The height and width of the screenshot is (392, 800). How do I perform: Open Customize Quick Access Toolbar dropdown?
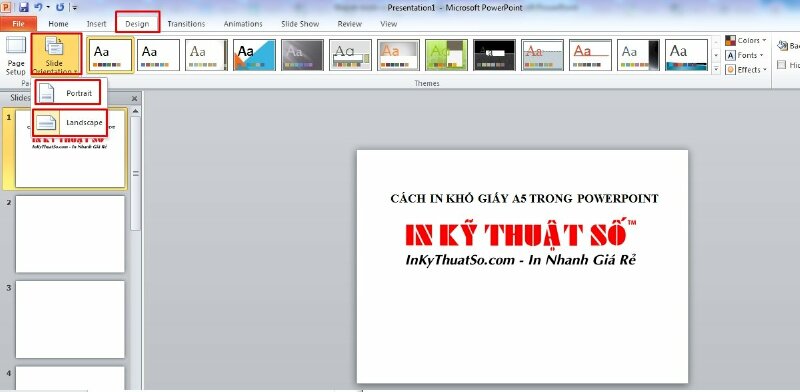tap(74, 8)
